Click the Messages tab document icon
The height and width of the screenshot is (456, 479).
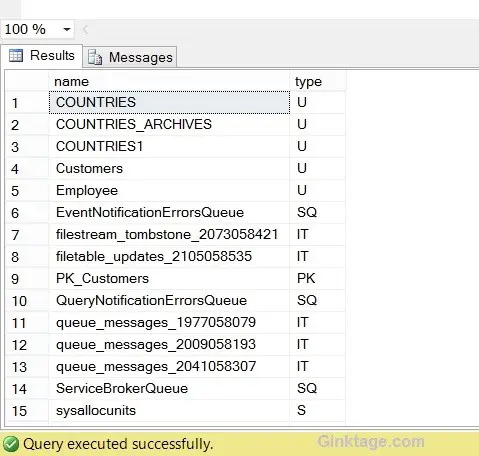coord(95,57)
